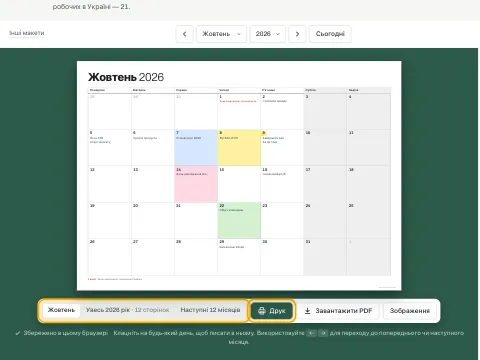
Task: Click the day 5 cell in calendar
Action: pos(110,148)
